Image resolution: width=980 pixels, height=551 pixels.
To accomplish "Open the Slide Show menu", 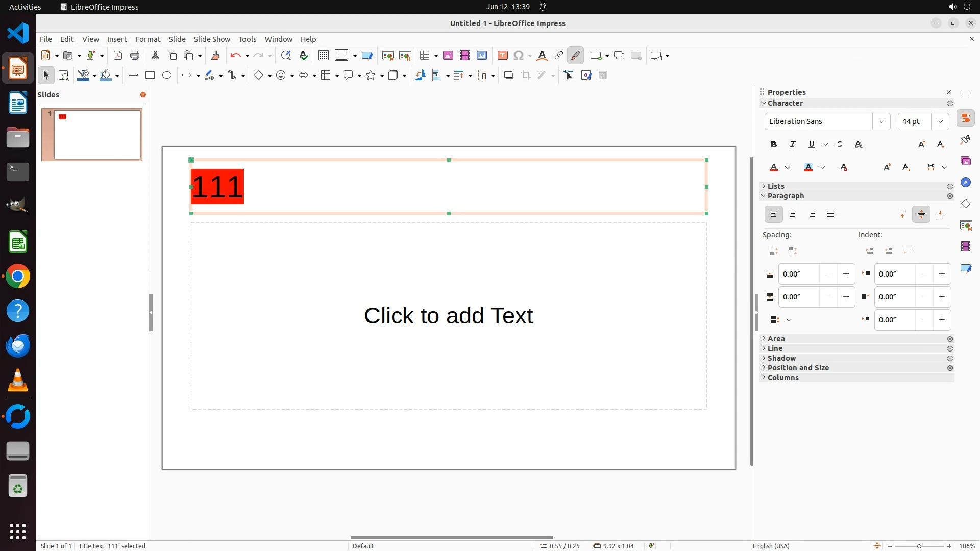I will 212,39.
